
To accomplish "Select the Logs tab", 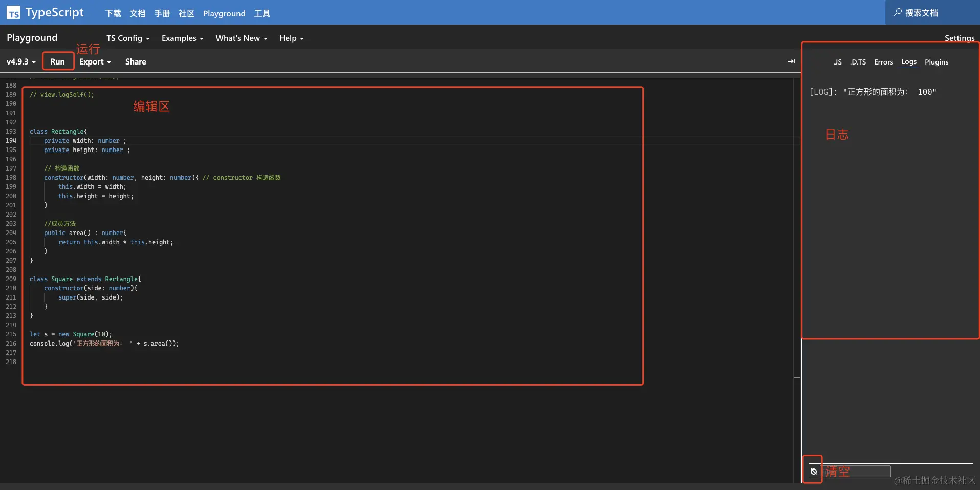I will pos(909,62).
